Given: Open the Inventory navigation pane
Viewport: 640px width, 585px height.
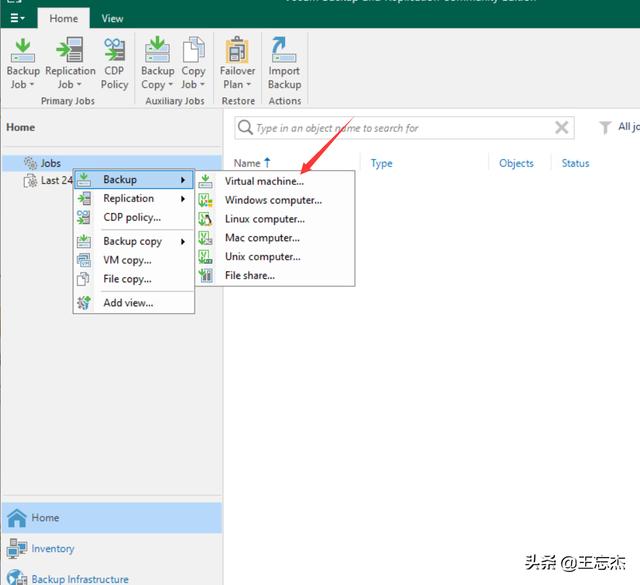Looking at the screenshot, I should (x=112, y=548).
